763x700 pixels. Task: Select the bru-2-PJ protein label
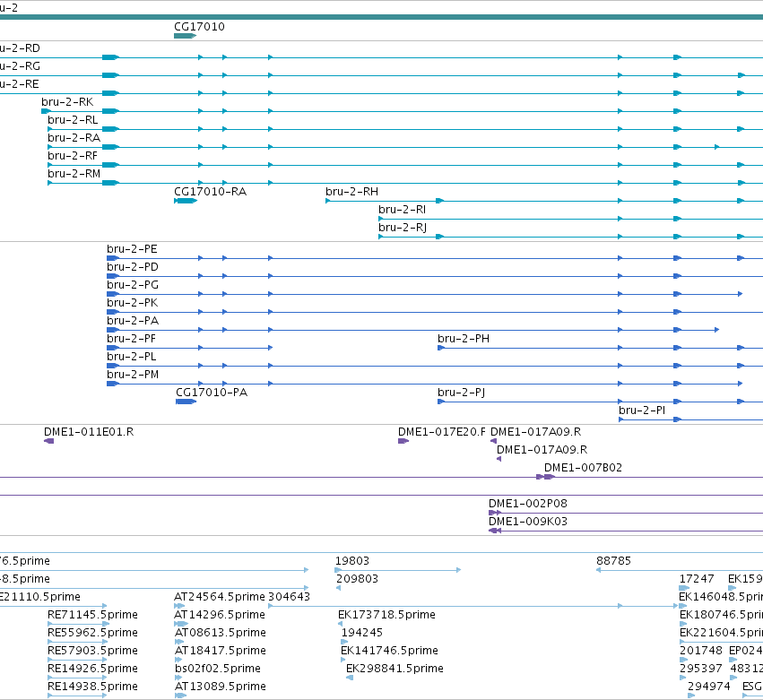click(x=461, y=393)
